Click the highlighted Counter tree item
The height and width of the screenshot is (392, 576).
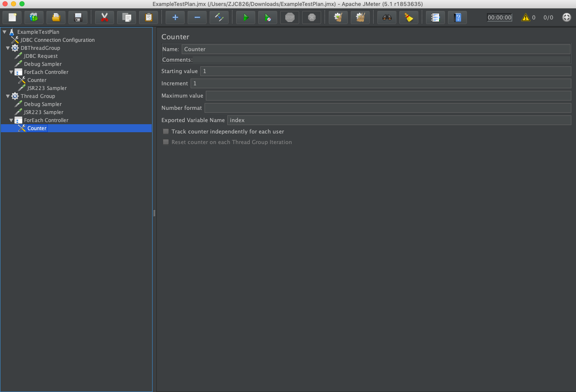37,128
